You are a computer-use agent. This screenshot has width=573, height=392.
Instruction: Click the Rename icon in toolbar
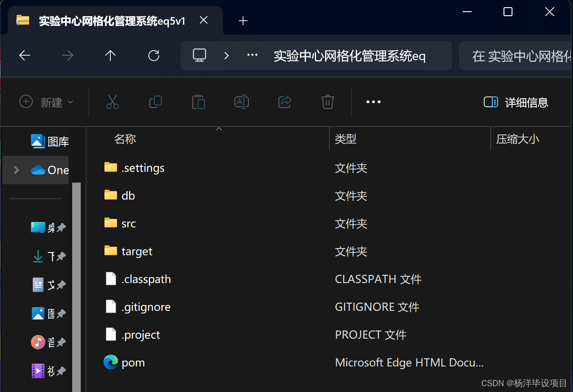pyautogui.click(x=242, y=102)
